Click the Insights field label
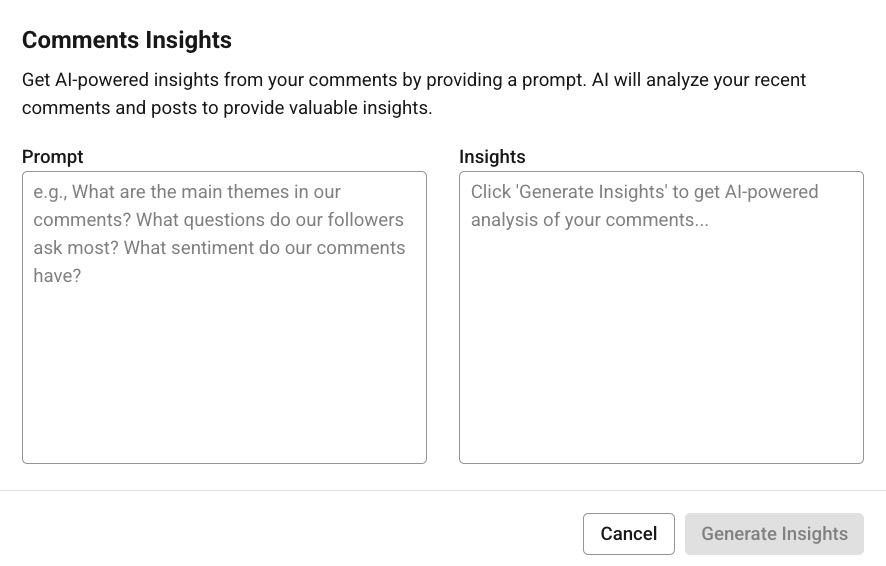The image size is (886, 566). coord(492,157)
